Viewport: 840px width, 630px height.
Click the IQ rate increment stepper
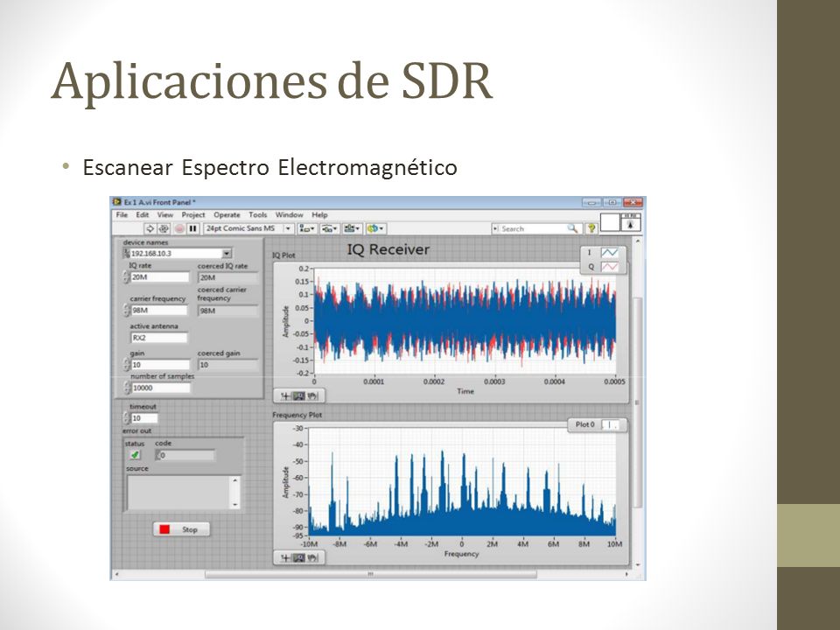tap(126, 274)
